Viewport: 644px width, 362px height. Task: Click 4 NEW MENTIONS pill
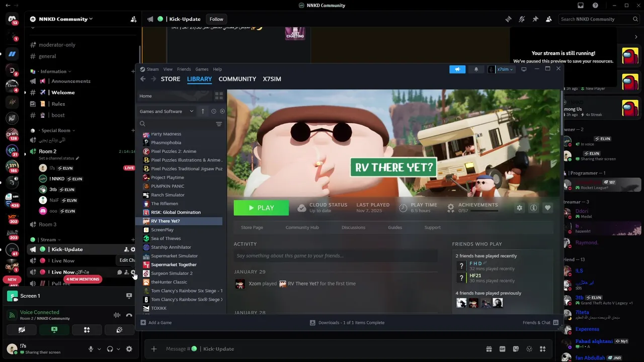pos(83,279)
